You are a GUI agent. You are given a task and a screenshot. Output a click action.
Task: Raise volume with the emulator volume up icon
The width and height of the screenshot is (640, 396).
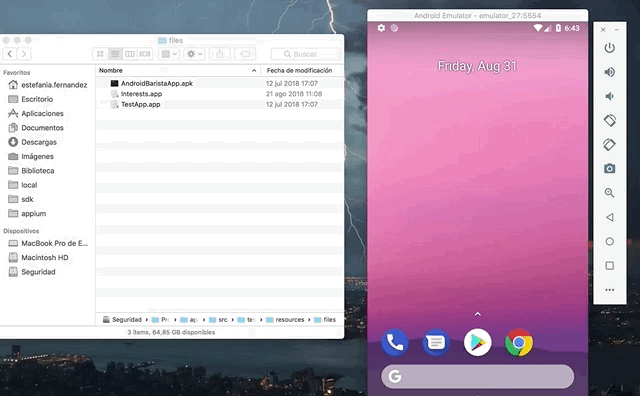609,72
